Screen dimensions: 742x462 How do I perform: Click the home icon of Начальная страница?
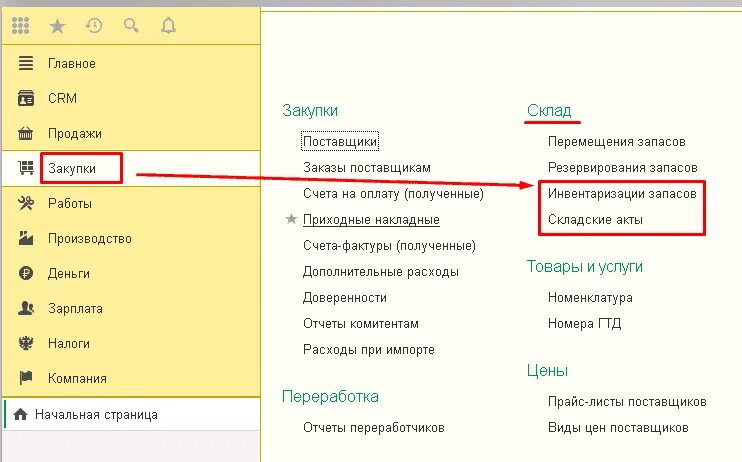20,415
